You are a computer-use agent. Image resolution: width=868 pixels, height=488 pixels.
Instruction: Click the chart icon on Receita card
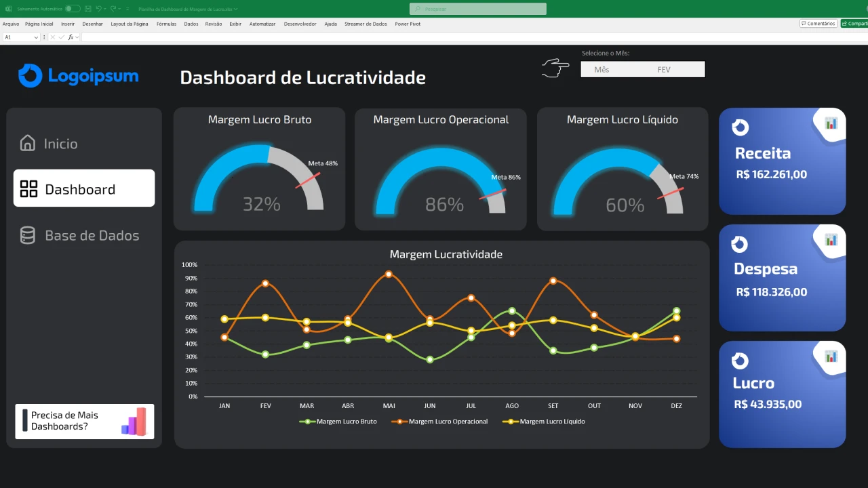tap(831, 123)
